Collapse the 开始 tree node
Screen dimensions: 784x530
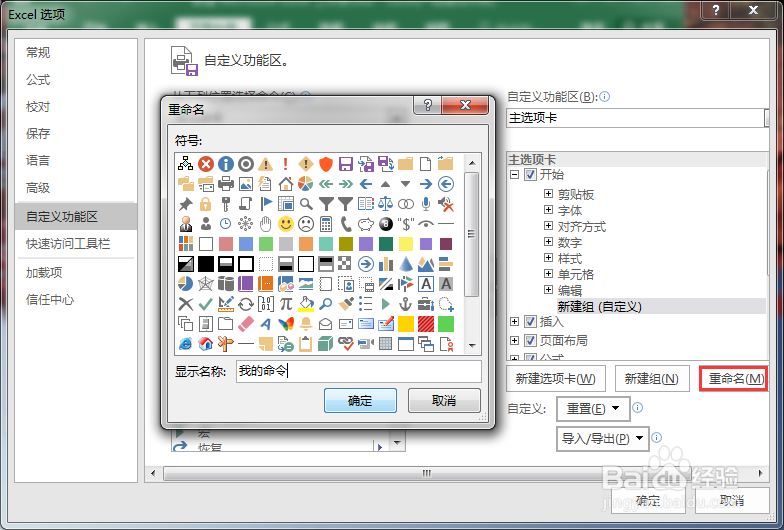(x=514, y=174)
